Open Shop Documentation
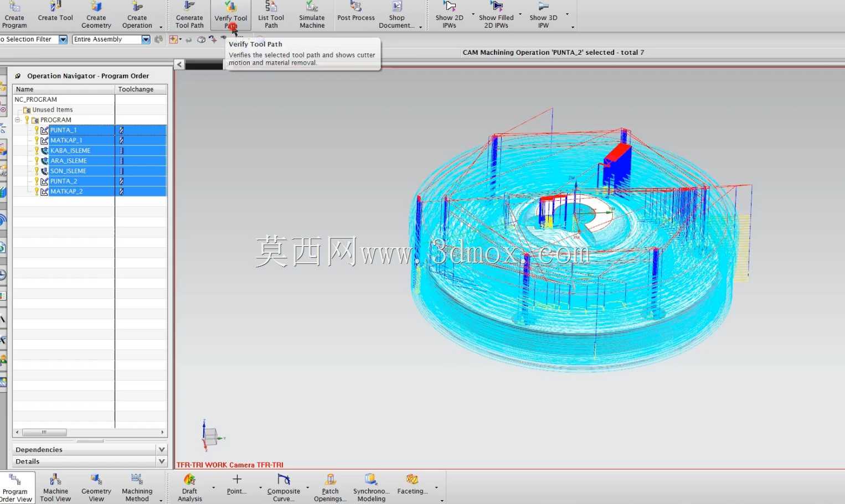 (396, 14)
